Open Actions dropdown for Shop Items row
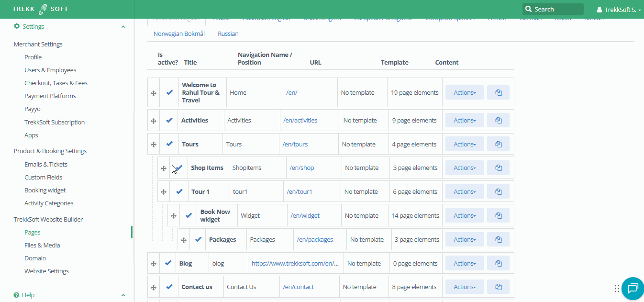The width and height of the screenshot is (644, 302). [464, 168]
